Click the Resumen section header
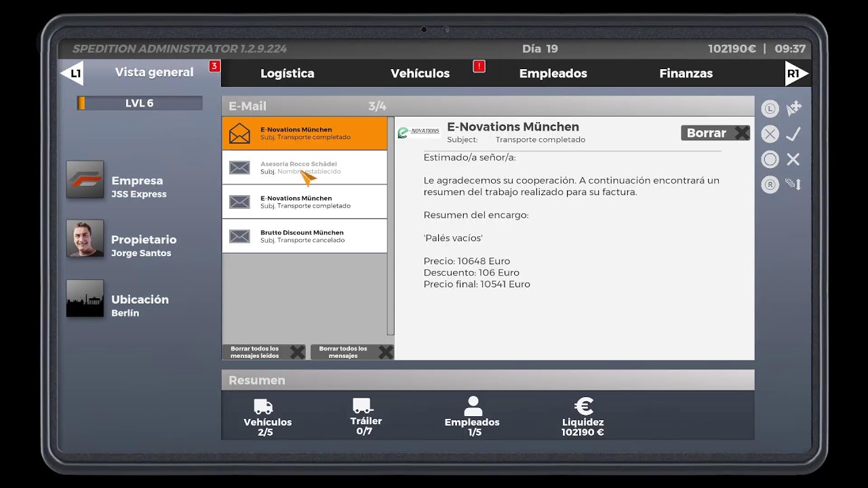The height and width of the screenshot is (488, 868). pyautogui.click(x=488, y=380)
